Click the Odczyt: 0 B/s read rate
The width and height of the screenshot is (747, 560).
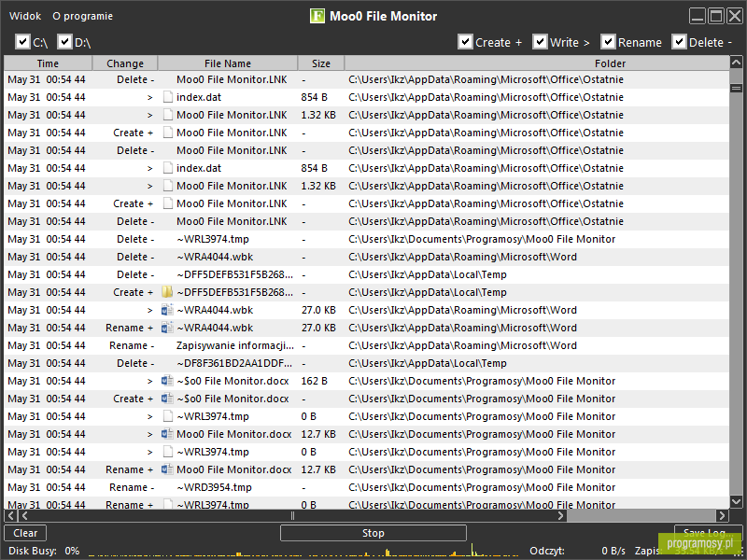point(577,551)
